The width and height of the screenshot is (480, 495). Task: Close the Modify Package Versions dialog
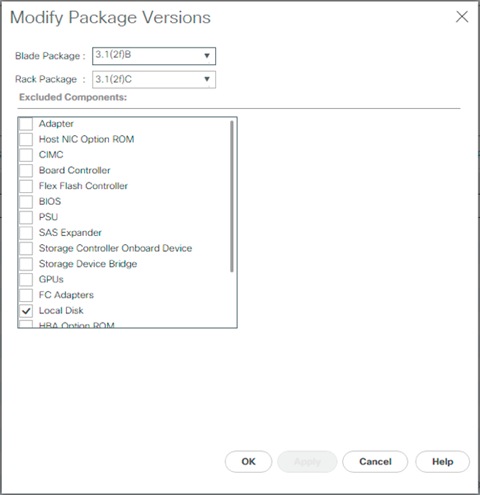[462, 17]
